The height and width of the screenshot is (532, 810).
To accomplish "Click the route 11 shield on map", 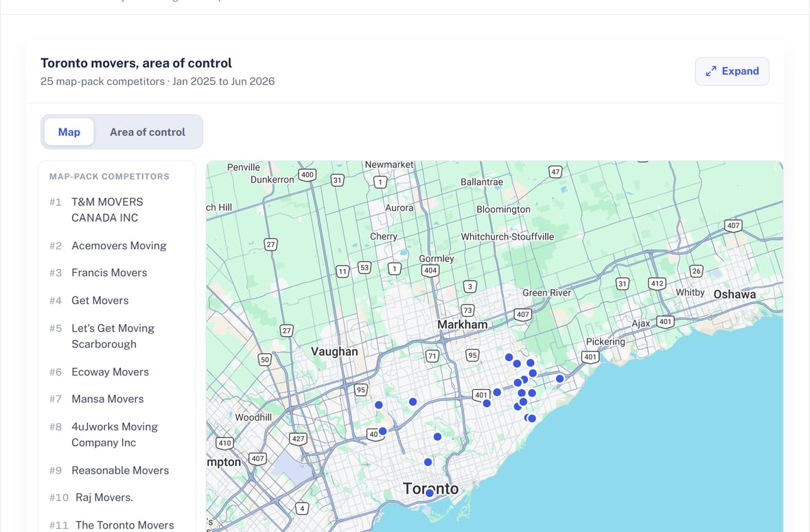I will (x=343, y=271).
